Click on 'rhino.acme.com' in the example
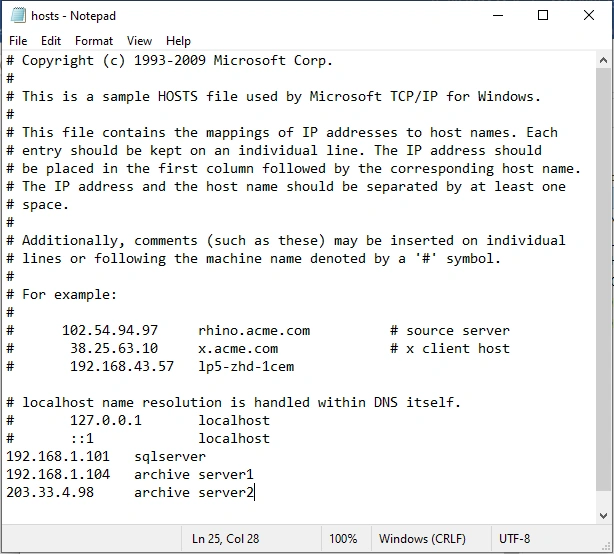Viewport: 614px width, 554px height. click(x=254, y=330)
